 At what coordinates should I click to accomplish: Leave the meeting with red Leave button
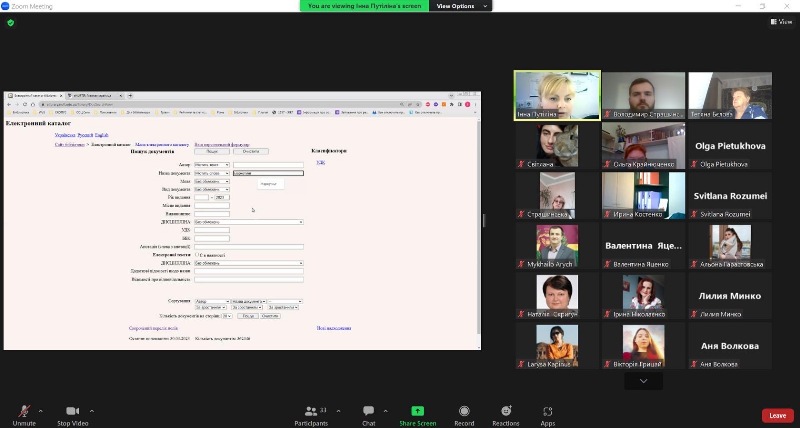click(778, 415)
